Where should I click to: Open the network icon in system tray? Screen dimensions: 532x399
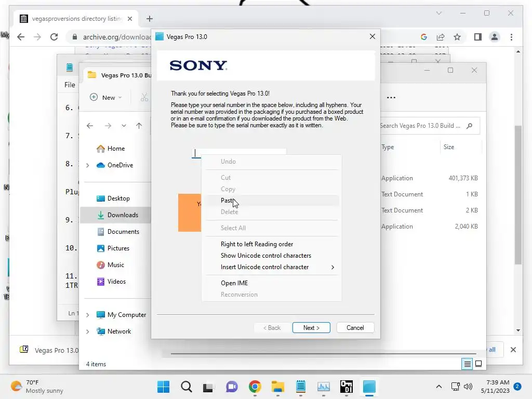455,387
